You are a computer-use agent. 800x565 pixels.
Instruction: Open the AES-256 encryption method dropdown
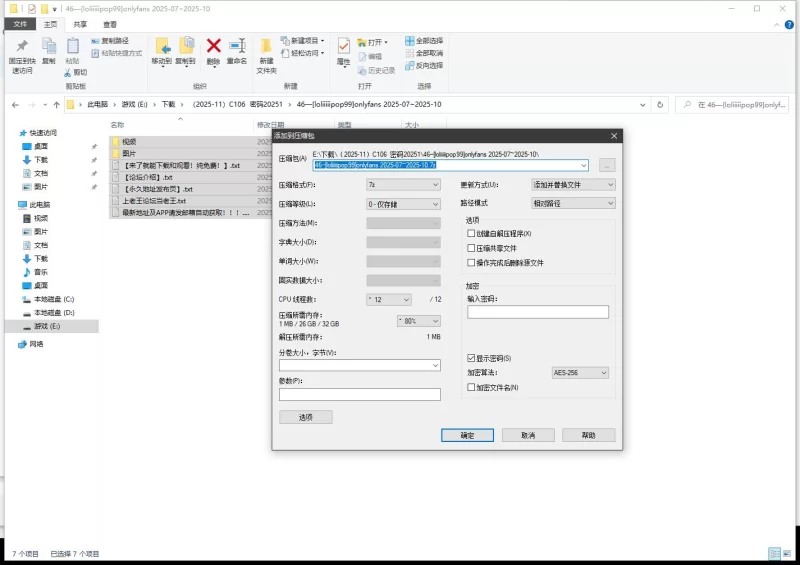click(579, 373)
